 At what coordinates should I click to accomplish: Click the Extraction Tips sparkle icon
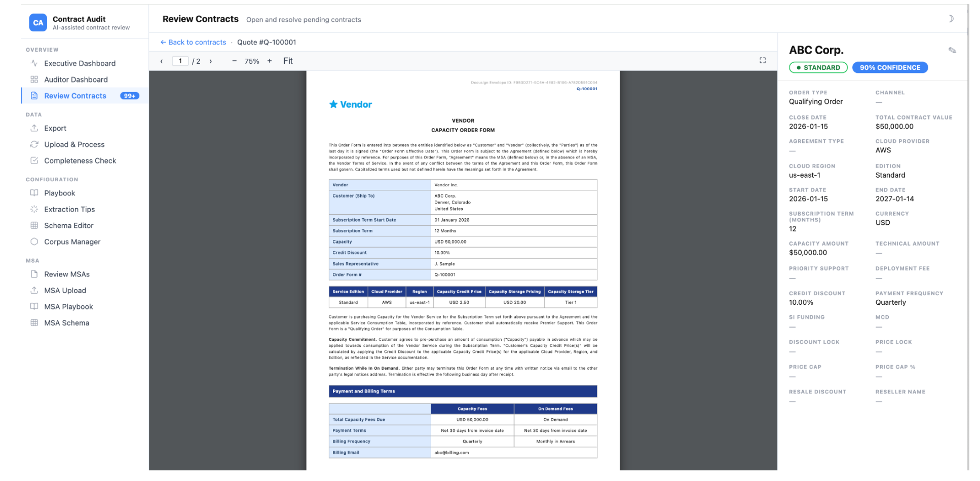point(34,209)
